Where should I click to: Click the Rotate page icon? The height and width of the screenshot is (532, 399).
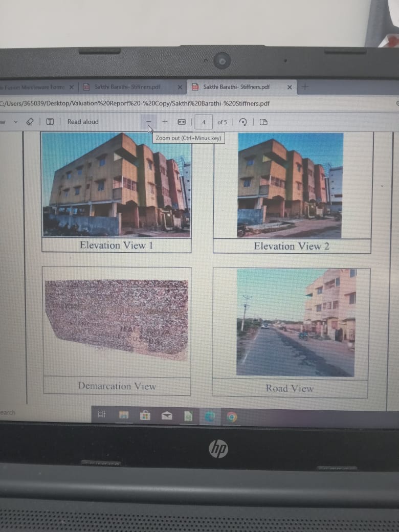[243, 122]
